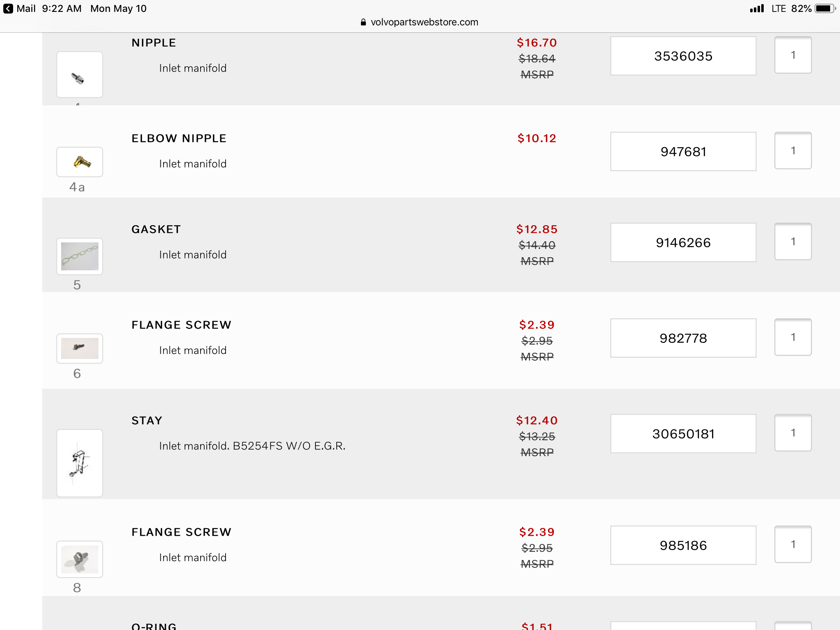The width and height of the screenshot is (840, 630).
Task: Open the stay bracket diagram thumbnail
Action: [x=80, y=463]
